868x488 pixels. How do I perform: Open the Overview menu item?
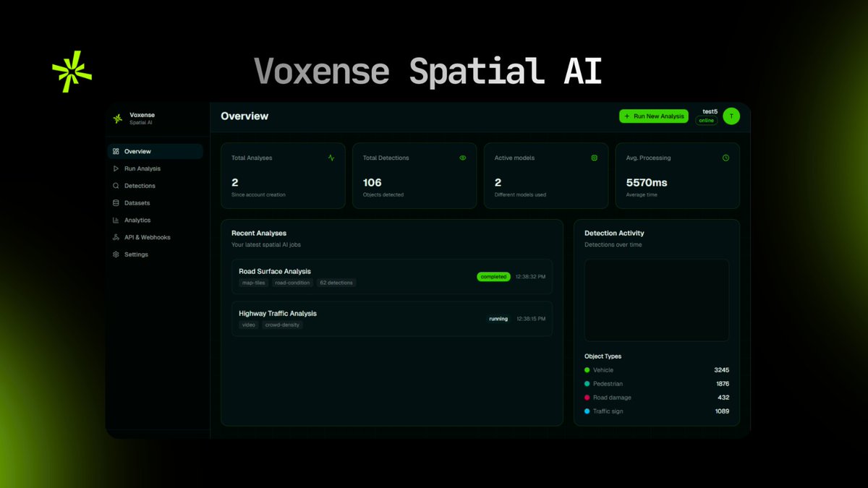(x=156, y=151)
